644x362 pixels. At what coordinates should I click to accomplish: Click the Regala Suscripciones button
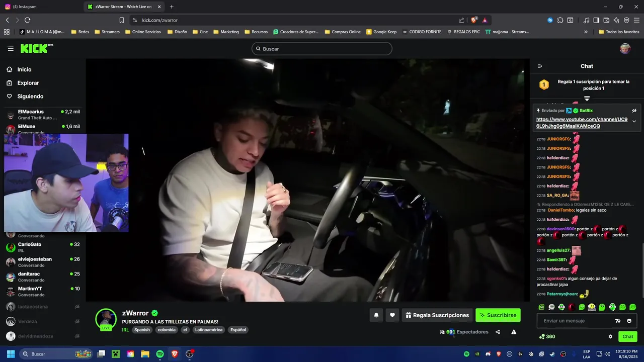[x=437, y=315]
